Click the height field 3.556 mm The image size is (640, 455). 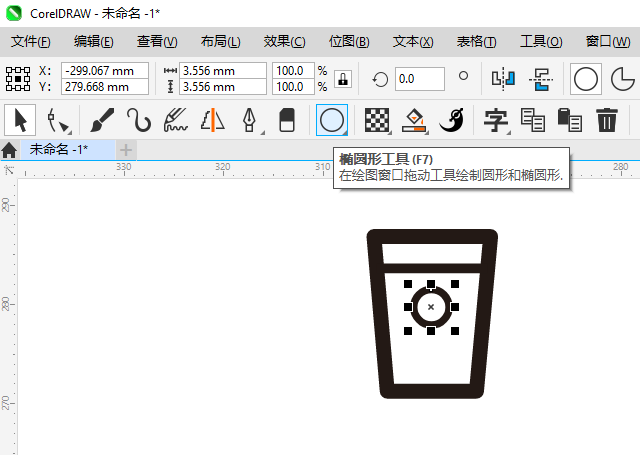(x=223, y=87)
